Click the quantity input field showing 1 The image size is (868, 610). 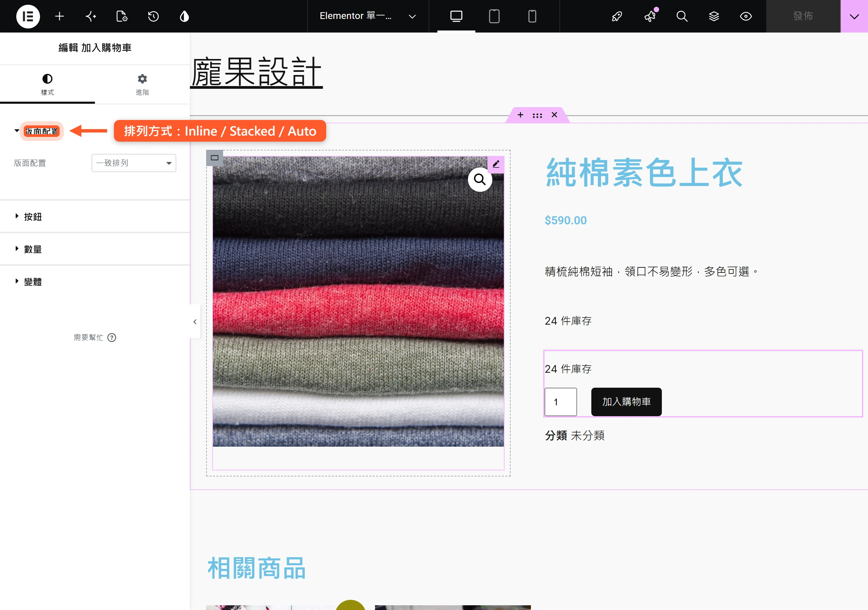point(561,401)
